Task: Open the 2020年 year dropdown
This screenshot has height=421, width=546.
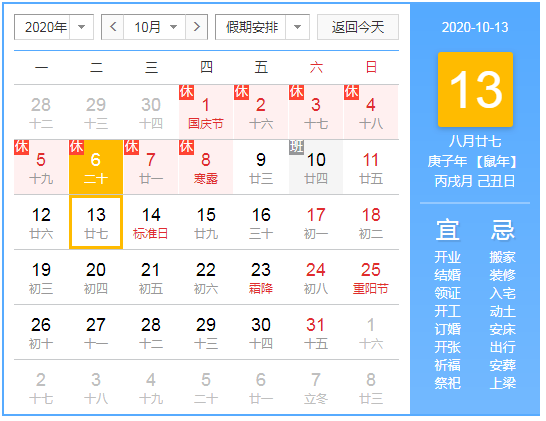Action: pyautogui.click(x=54, y=27)
